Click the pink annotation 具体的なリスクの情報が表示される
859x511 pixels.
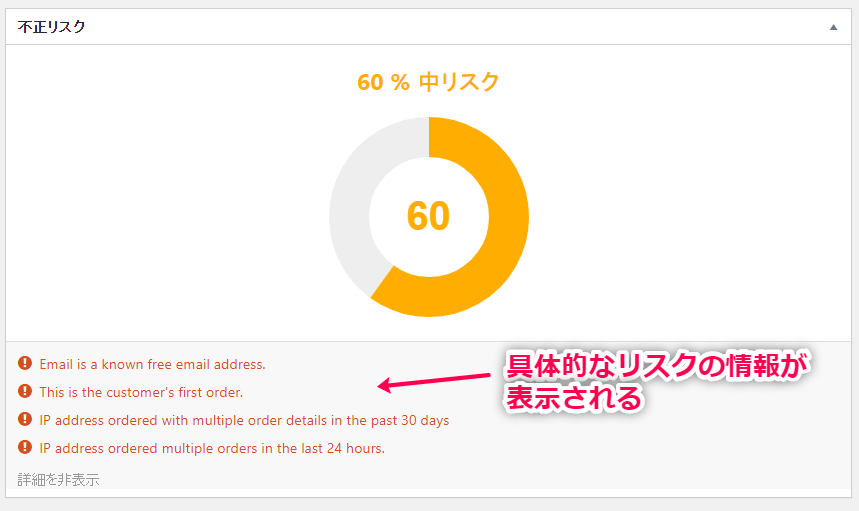656,382
